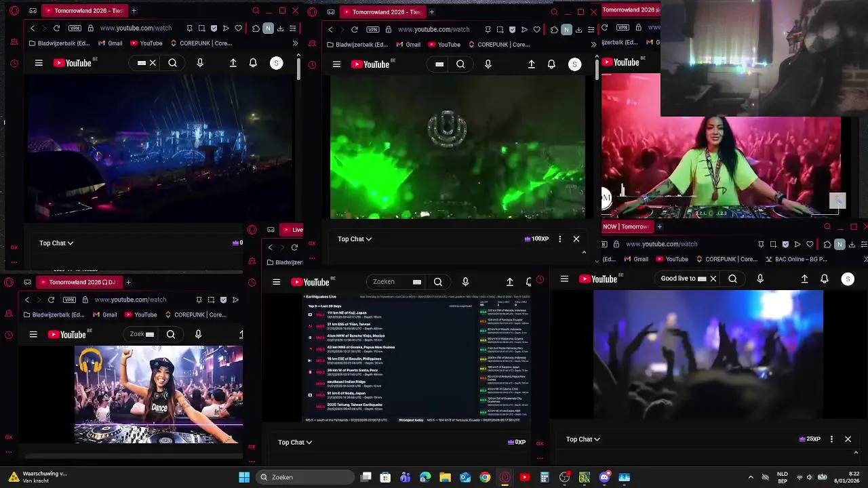
Task: Open send/player icon in green-laser window address bar
Action: pos(524,29)
